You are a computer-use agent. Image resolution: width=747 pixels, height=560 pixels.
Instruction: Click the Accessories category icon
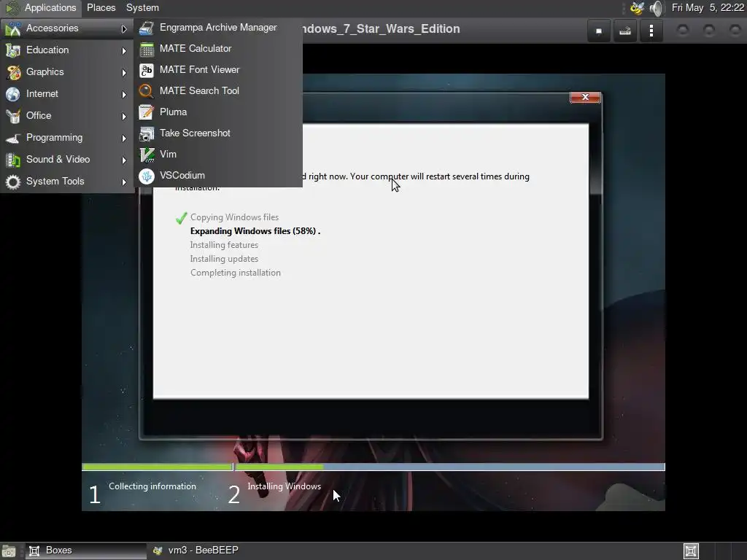point(13,28)
